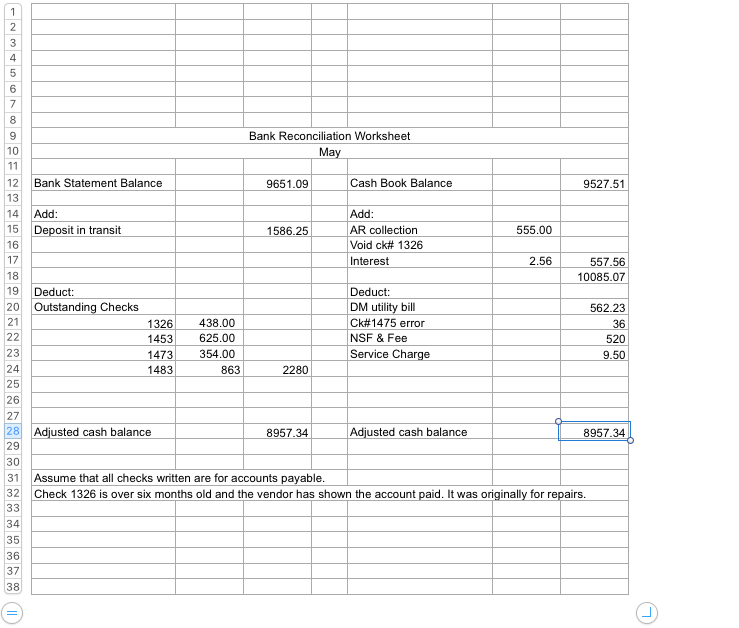Click the Ck#1475 error cell
The image size is (739, 628).
click(x=419, y=322)
